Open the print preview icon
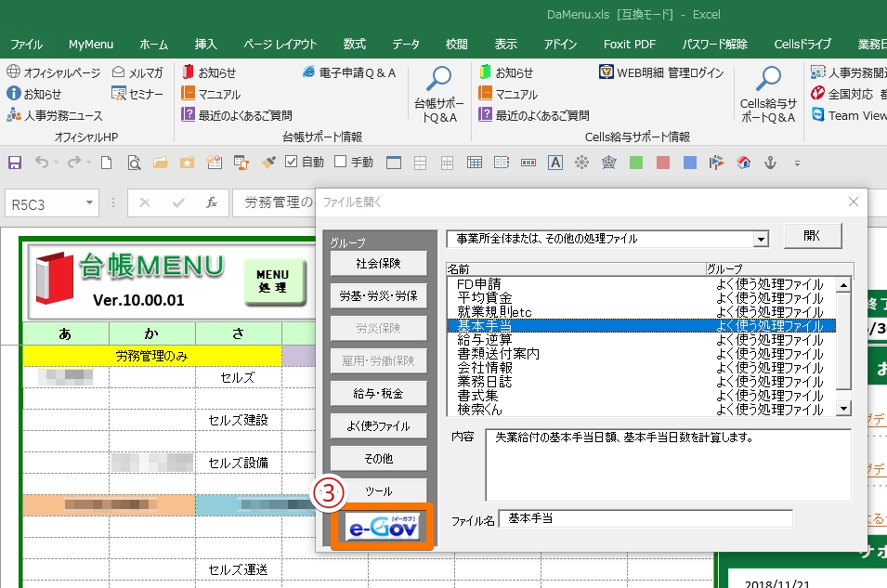The height and width of the screenshot is (588, 887). coord(134,163)
